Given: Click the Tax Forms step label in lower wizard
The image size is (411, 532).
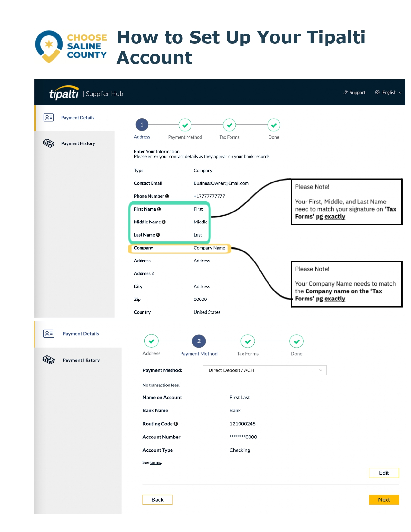Looking at the screenshot, I should tap(248, 354).
